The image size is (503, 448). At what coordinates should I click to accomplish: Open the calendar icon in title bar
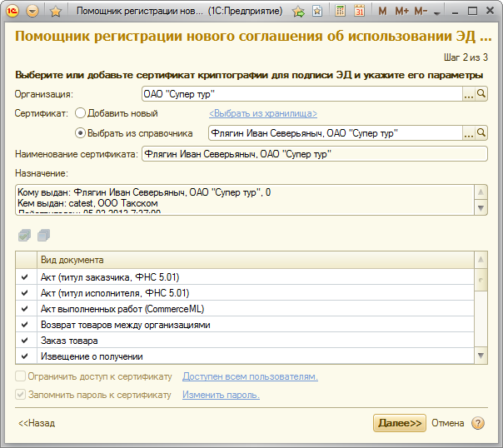point(358,12)
